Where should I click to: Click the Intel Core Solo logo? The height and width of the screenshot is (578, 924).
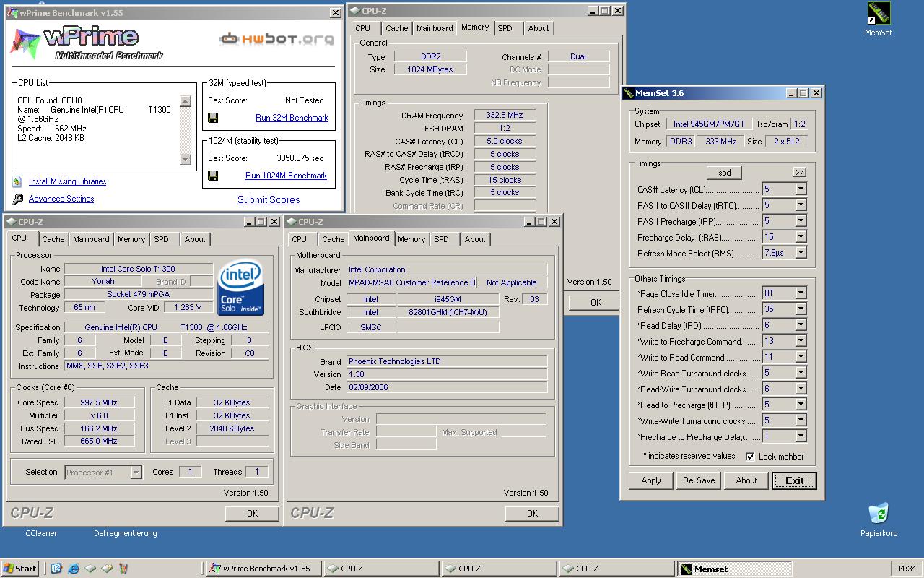(x=240, y=288)
